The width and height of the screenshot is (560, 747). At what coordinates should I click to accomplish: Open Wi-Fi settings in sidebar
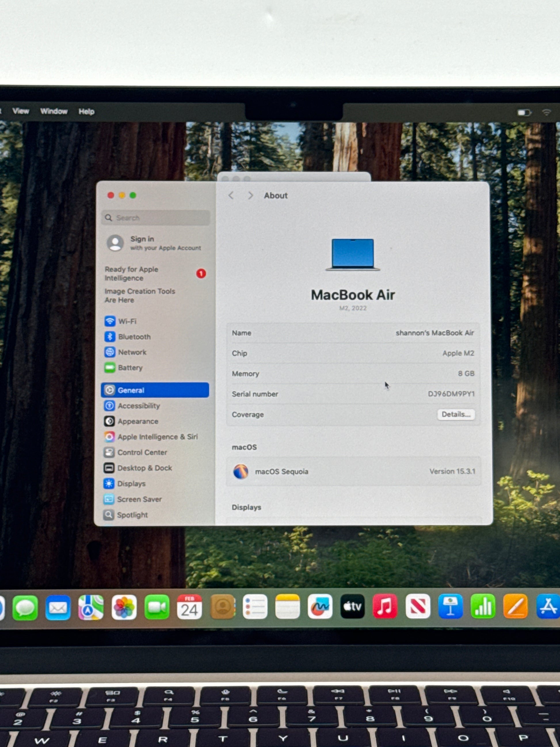(x=127, y=321)
